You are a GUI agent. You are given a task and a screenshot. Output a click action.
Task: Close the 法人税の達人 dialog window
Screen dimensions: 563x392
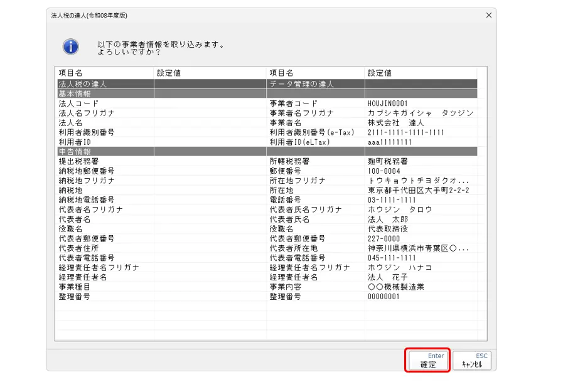489,15
